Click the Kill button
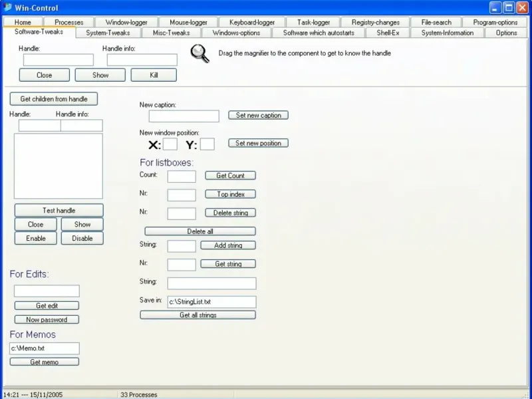Viewport: 532px width, 399px height. click(154, 75)
